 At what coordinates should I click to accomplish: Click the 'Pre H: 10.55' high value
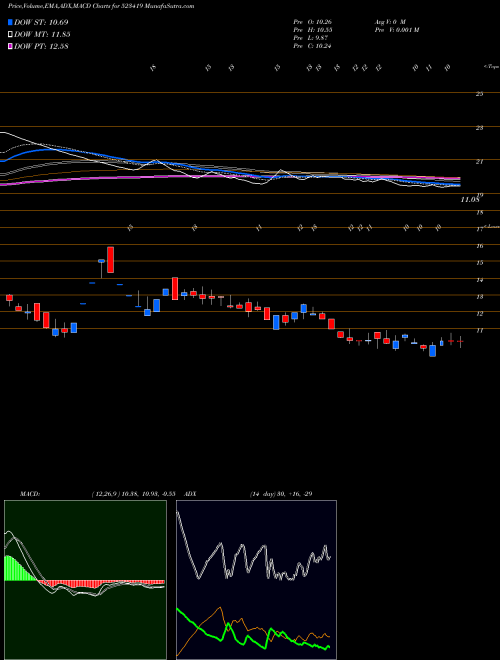pyautogui.click(x=313, y=30)
